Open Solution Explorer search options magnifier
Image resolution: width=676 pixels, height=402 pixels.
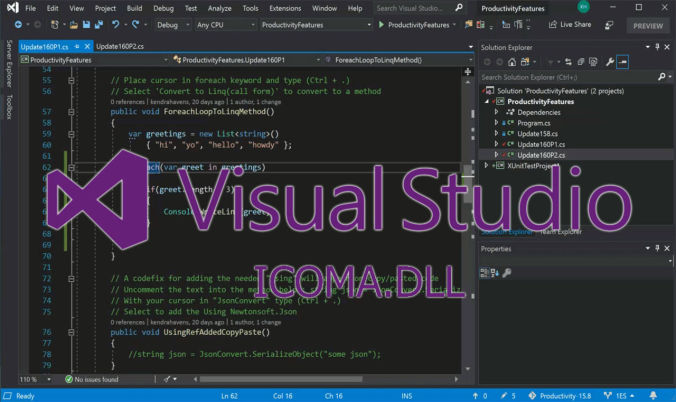pos(662,77)
